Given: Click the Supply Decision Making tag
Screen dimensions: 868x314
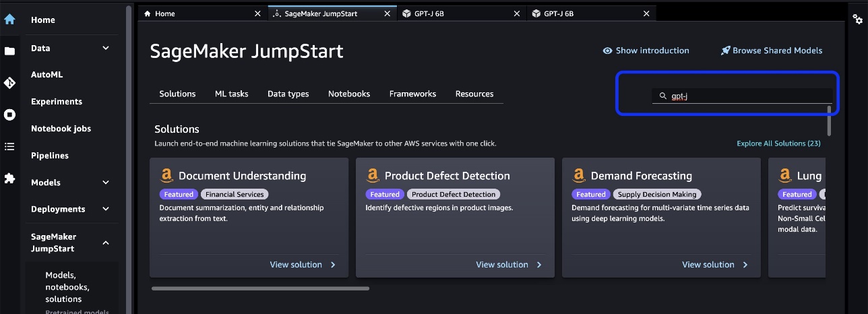Looking at the screenshot, I should tap(656, 194).
